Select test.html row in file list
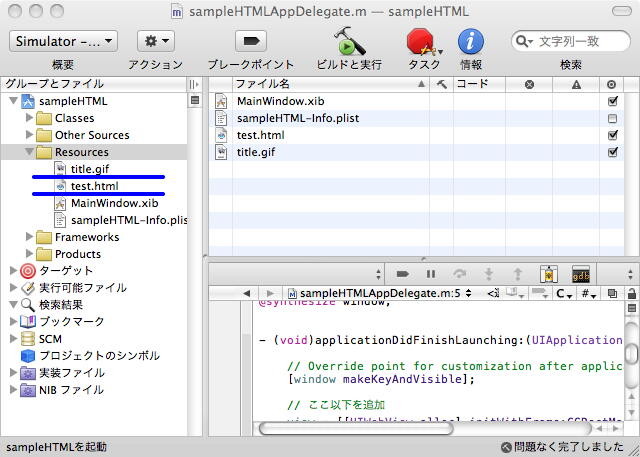This screenshot has height=457, width=640. (416, 135)
